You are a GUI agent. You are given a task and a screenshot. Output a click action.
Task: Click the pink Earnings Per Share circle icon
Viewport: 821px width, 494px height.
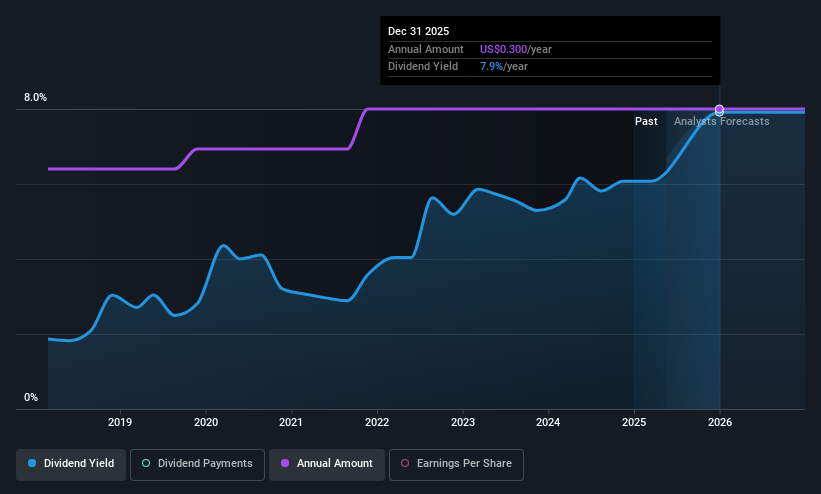tap(405, 463)
